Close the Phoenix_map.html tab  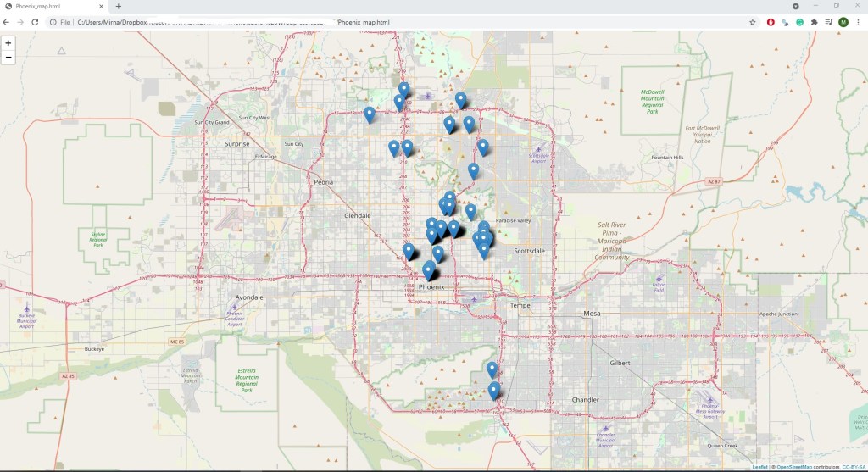(102, 6)
